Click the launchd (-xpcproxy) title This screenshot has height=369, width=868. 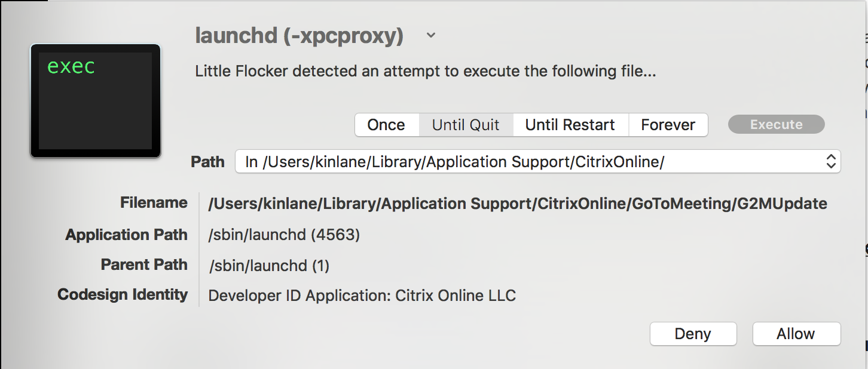(299, 36)
